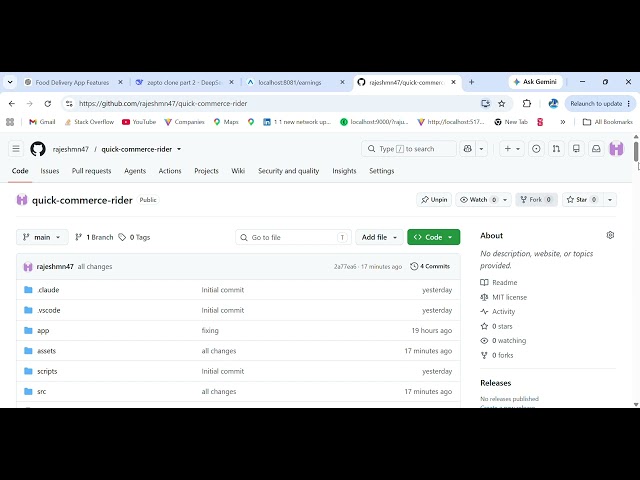Switch to the Issues tab
The image size is (640, 480).
pos(50,171)
